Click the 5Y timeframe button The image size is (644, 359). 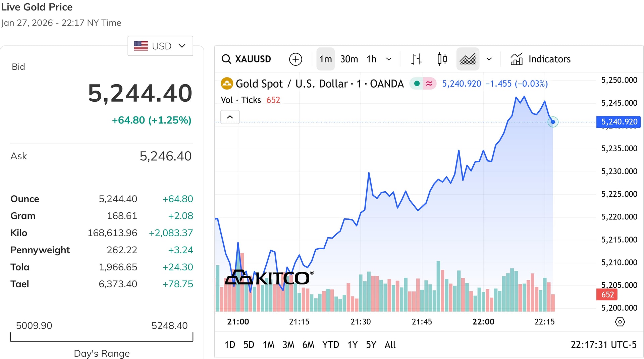pos(371,345)
